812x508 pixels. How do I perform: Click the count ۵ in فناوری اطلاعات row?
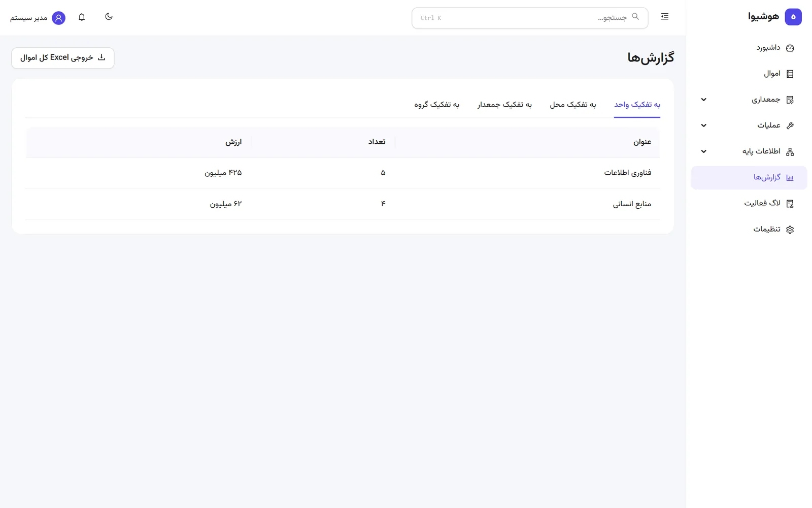[383, 173]
